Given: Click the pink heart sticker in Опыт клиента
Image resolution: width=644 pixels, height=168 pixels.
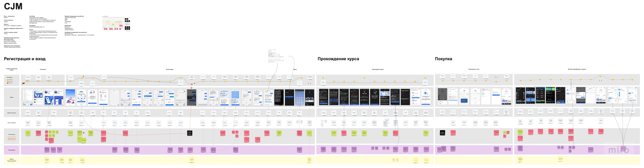Looking at the screenshot, I should pos(84,133).
